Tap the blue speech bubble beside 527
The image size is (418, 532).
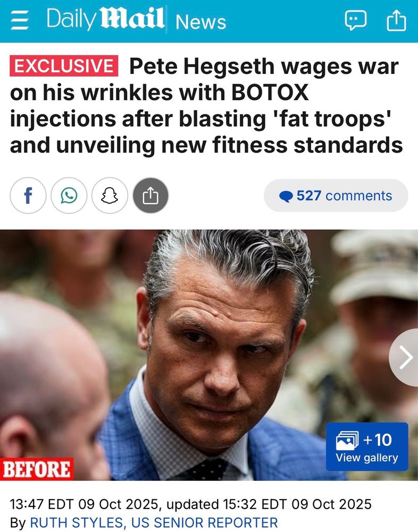click(286, 196)
